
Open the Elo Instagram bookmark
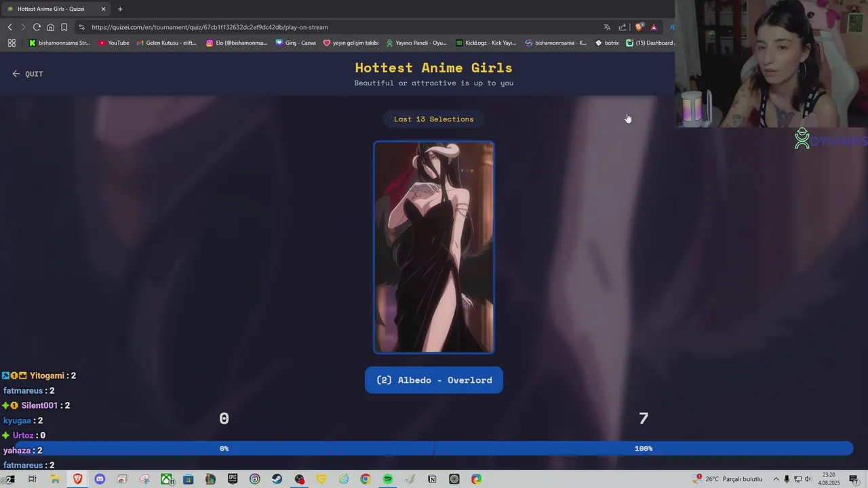click(x=237, y=43)
